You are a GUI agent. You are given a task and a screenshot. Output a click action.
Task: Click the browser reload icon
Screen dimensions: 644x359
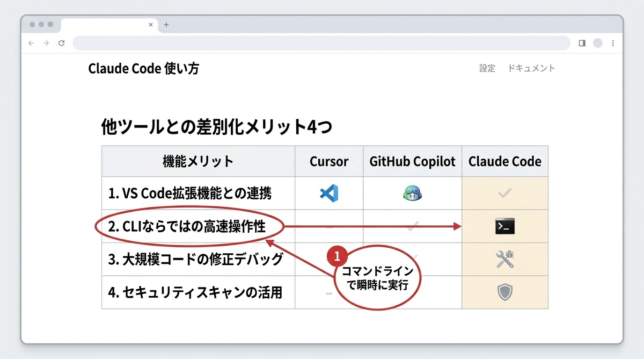click(62, 43)
